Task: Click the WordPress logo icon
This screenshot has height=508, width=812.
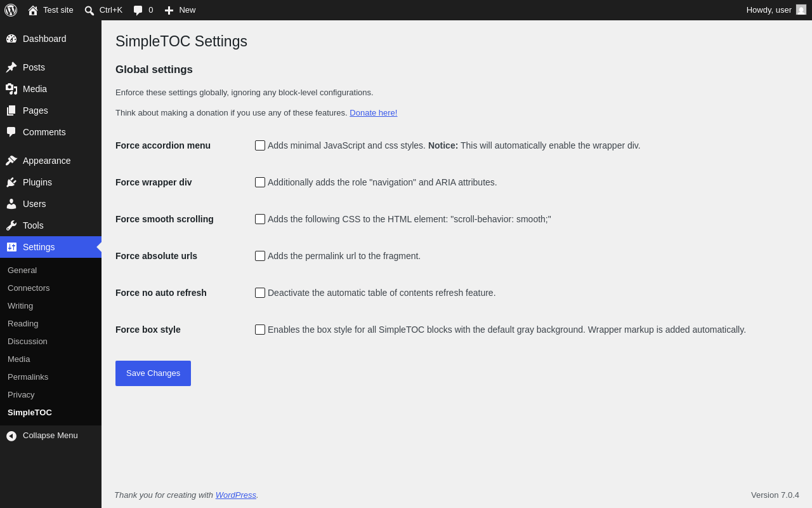Action: coord(11,10)
